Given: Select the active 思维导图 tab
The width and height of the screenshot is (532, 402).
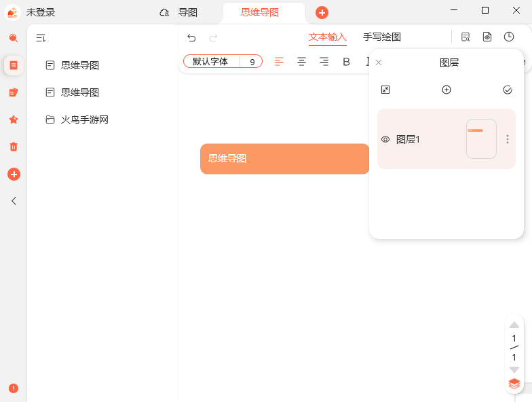Looking at the screenshot, I should click(x=260, y=12).
